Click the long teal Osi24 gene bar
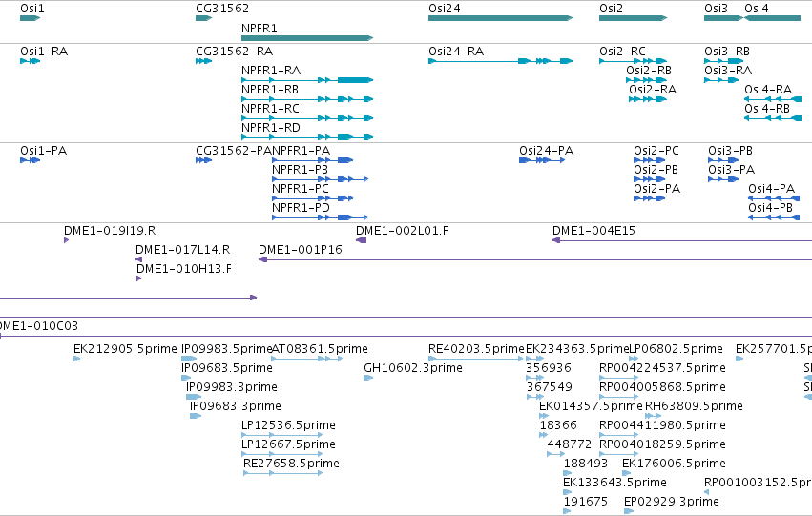Screen dimensions: 812x516 [x=500, y=18]
